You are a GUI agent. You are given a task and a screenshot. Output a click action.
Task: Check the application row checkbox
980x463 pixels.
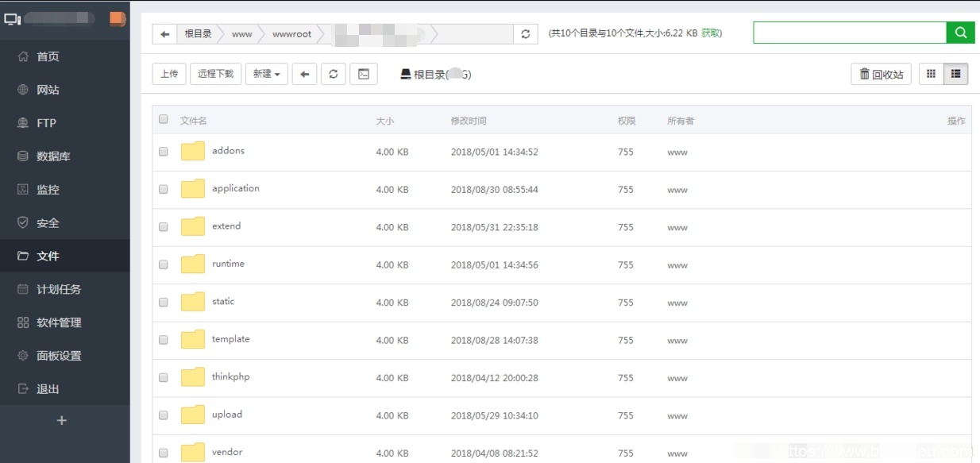[x=164, y=189]
